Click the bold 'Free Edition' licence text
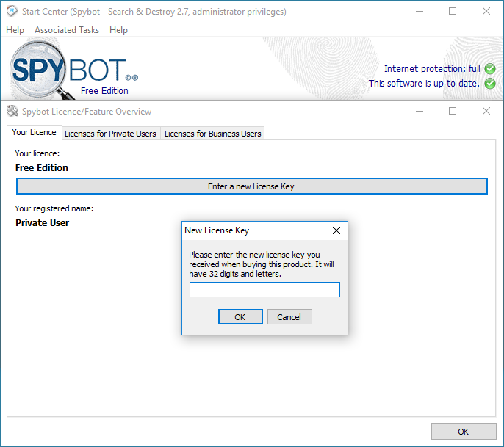504x447 pixels. (42, 168)
